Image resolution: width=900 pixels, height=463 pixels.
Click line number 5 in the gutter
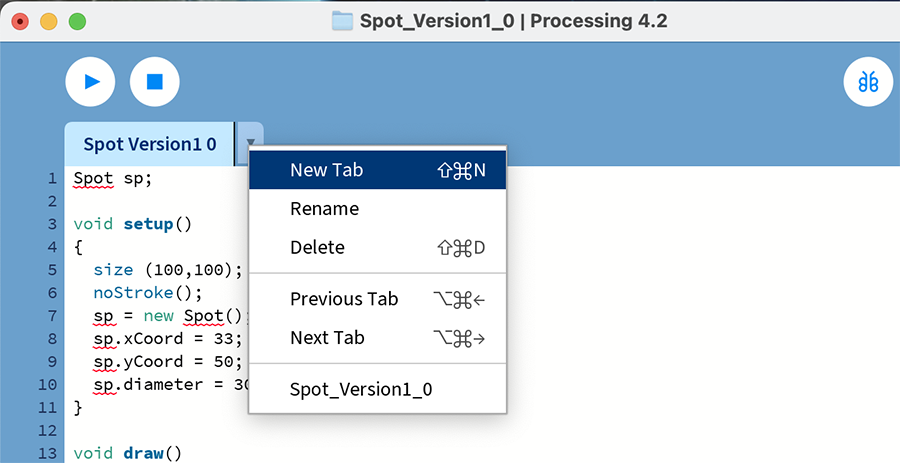(x=51, y=270)
